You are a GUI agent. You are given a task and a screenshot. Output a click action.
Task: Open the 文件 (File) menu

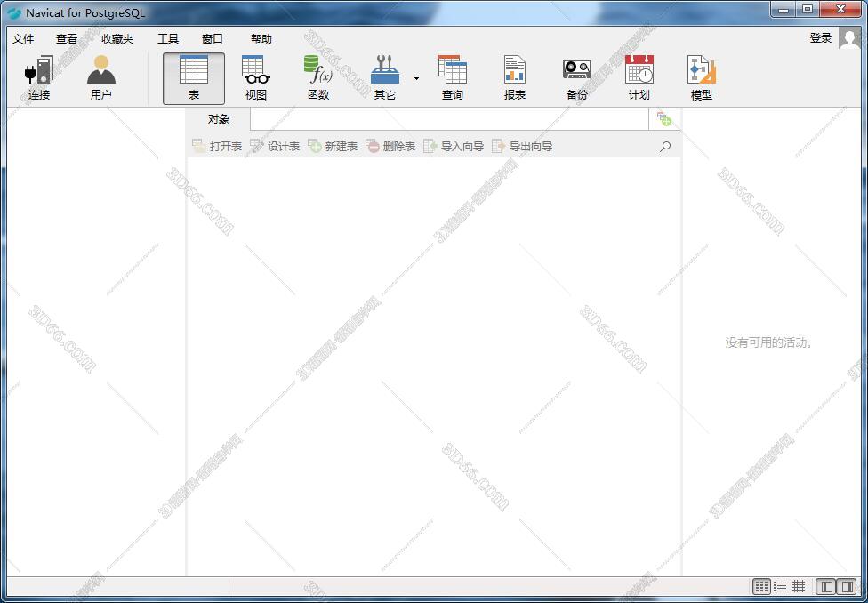coord(23,39)
